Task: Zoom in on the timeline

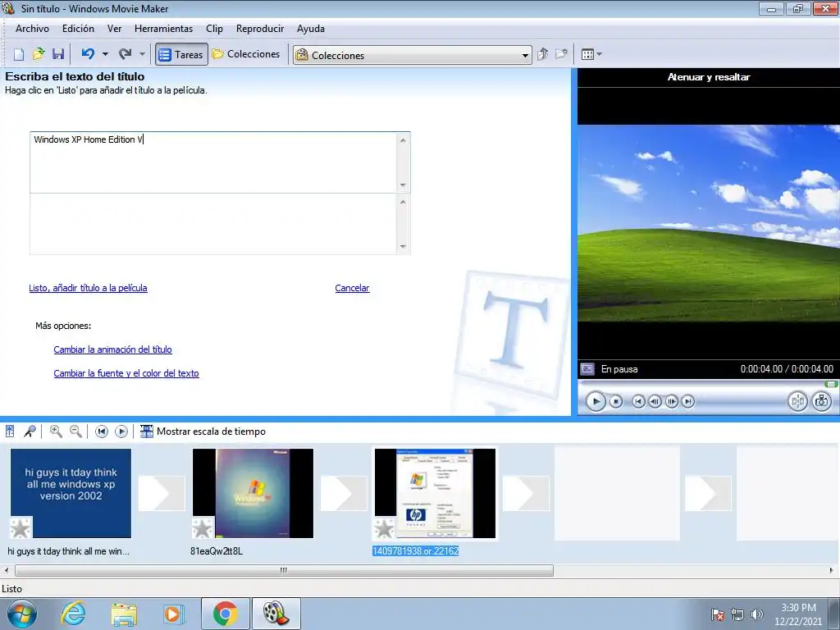Action: tap(56, 431)
